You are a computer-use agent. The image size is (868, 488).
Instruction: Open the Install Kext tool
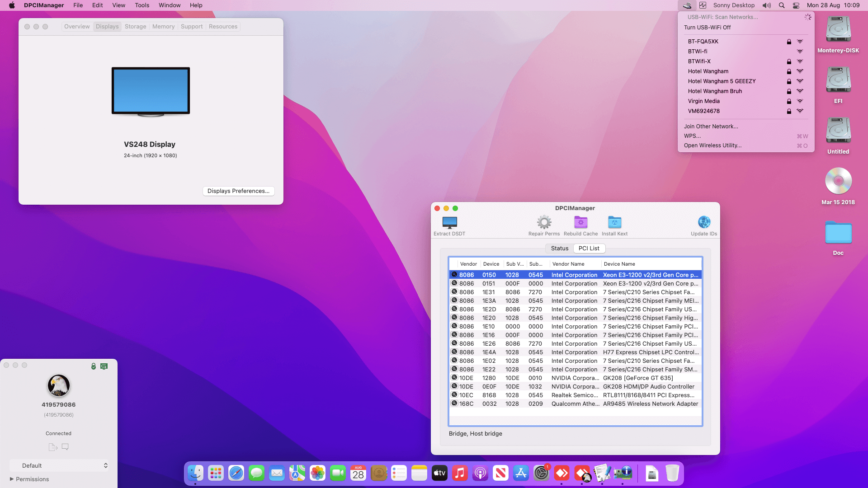(x=614, y=222)
